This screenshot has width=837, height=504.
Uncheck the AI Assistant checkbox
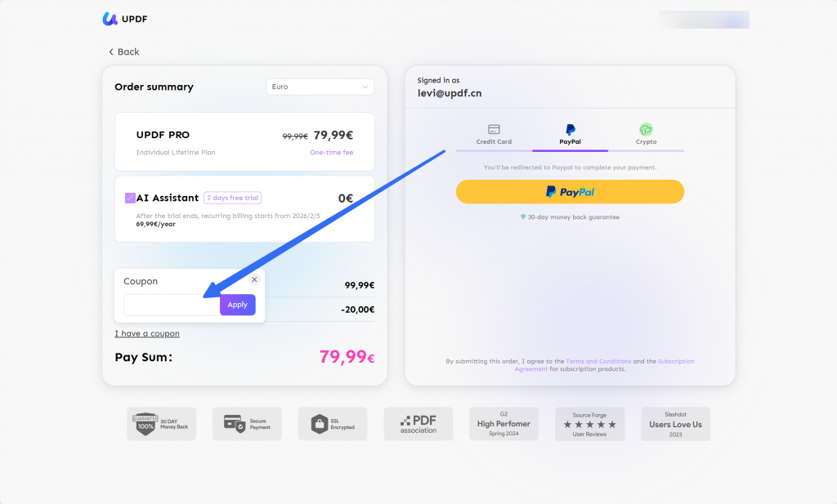tap(130, 198)
